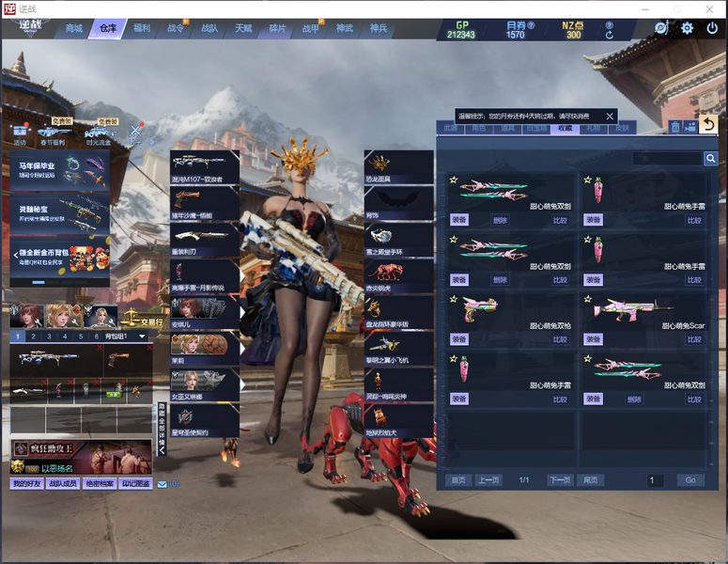The height and width of the screenshot is (564, 728).
Task: Open the 交易行 scales icon
Action: (x=143, y=318)
